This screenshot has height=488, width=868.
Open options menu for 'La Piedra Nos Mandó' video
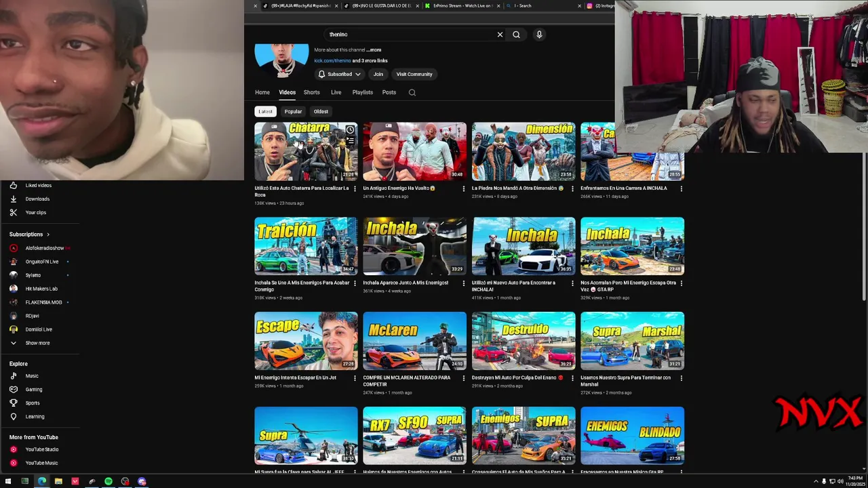point(572,188)
